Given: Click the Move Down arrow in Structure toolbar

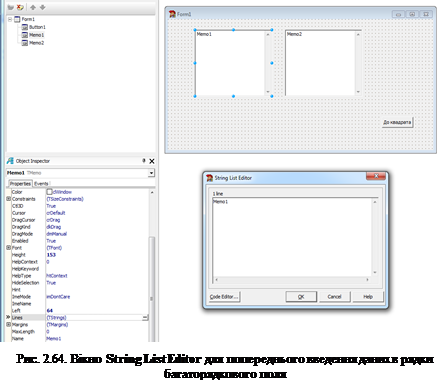Looking at the screenshot, I should click(42, 7).
